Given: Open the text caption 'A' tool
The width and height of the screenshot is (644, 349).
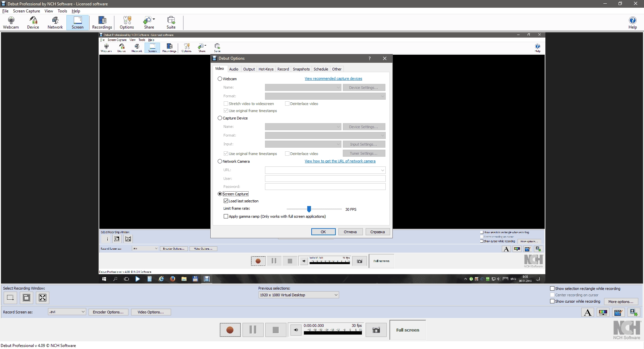Looking at the screenshot, I should (588, 312).
